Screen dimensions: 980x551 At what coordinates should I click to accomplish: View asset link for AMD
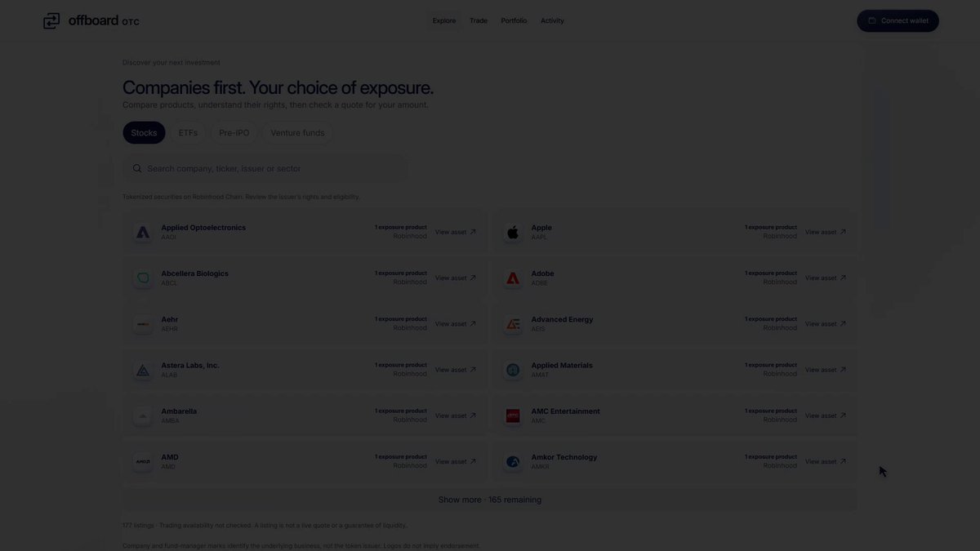coord(456,462)
